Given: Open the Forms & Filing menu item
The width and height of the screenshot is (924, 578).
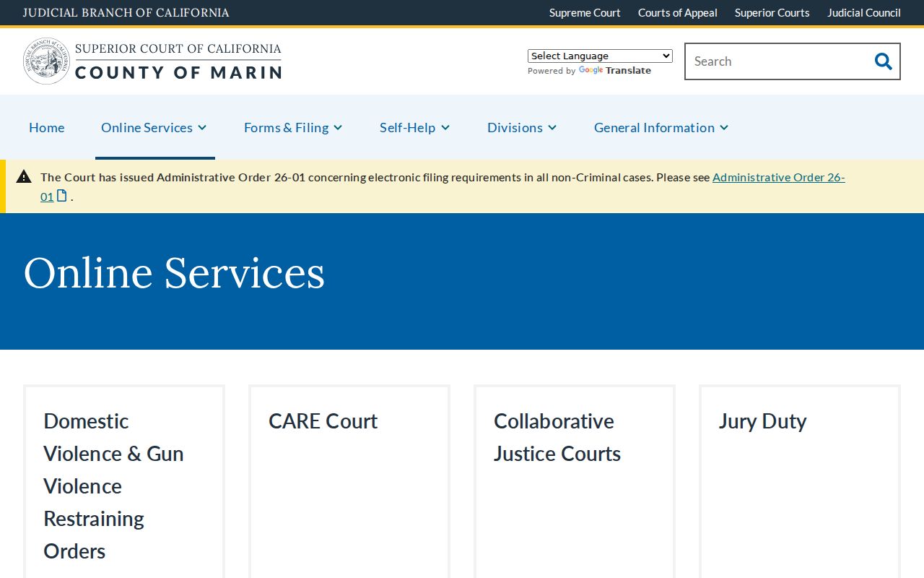Looking at the screenshot, I should [286, 127].
